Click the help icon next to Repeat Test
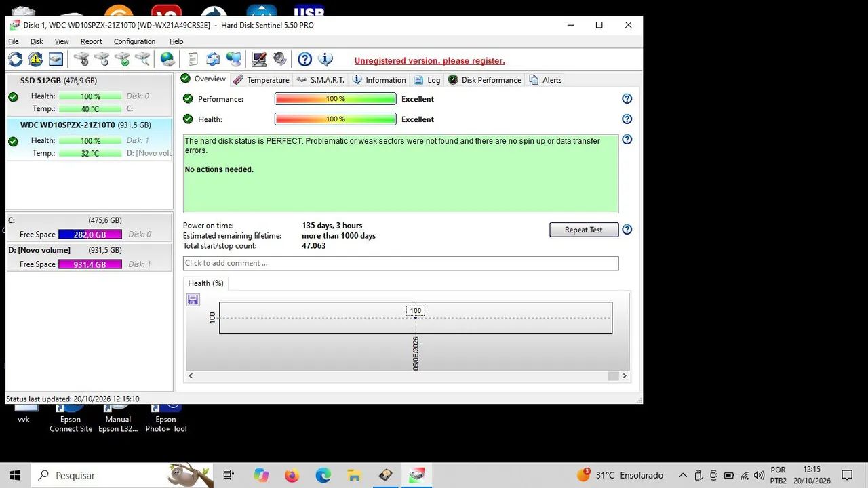The image size is (868, 488). click(x=627, y=230)
